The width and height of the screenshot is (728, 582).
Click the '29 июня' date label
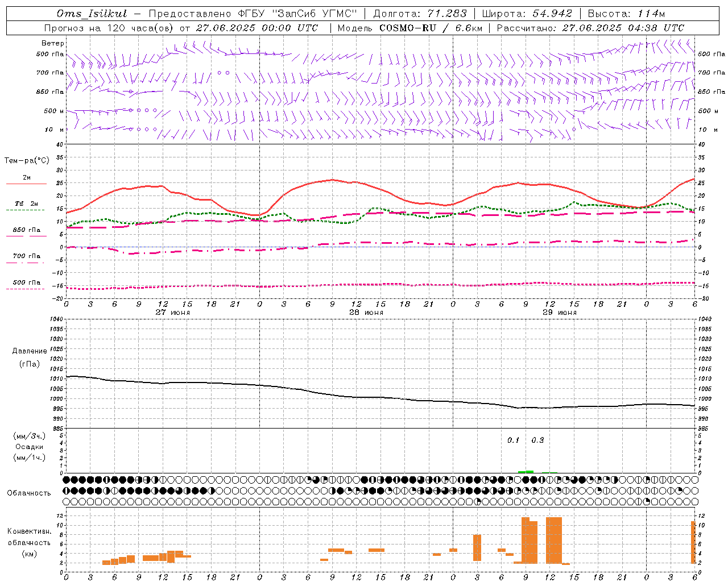click(560, 313)
